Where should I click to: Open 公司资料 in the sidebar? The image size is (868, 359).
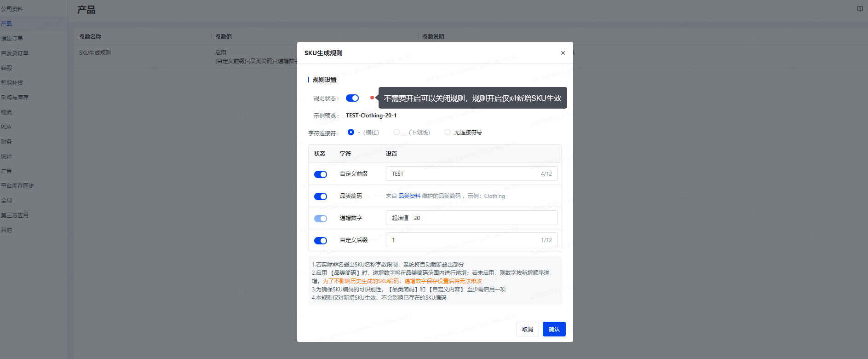[x=12, y=9]
